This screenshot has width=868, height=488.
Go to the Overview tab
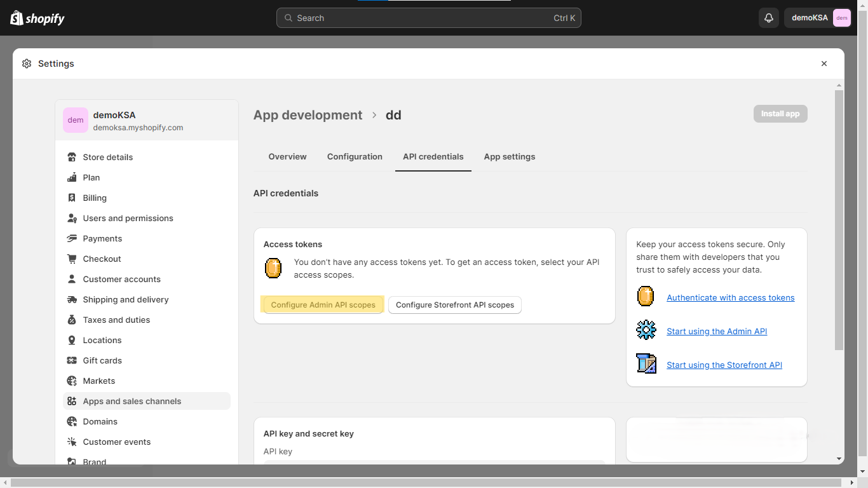pos(287,156)
